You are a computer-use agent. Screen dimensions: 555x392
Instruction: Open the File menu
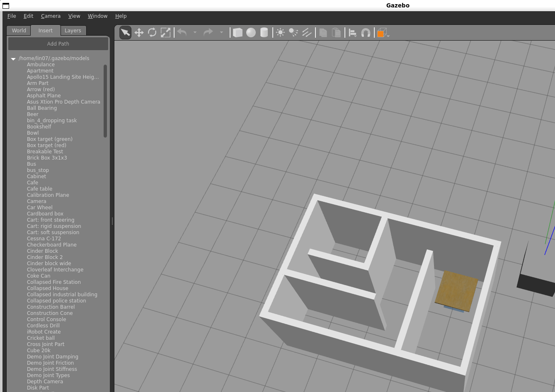pyautogui.click(x=12, y=16)
